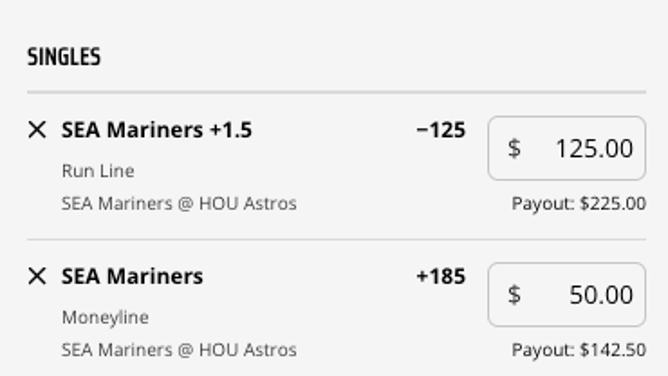Click the Run Line market label
Viewport: 668px width, 376px height.
98,171
